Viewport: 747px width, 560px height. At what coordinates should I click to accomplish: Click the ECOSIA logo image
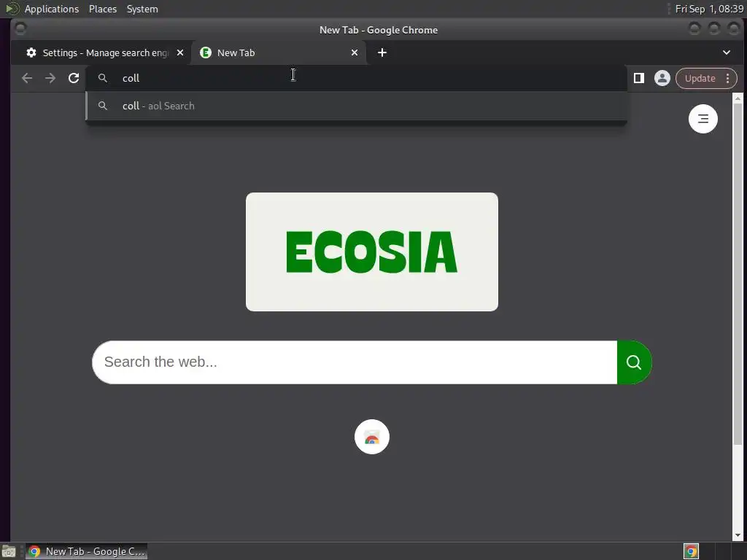pyautogui.click(x=371, y=252)
